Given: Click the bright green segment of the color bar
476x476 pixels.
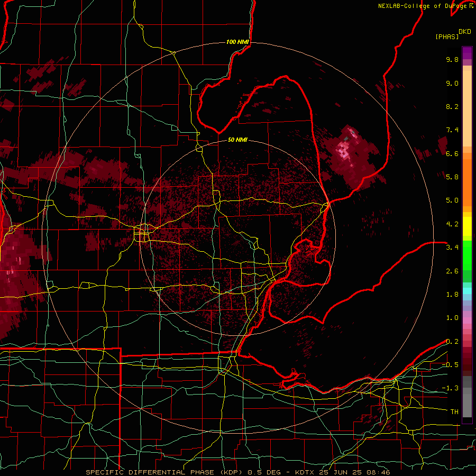Looking at the screenshot, I should point(467,255).
